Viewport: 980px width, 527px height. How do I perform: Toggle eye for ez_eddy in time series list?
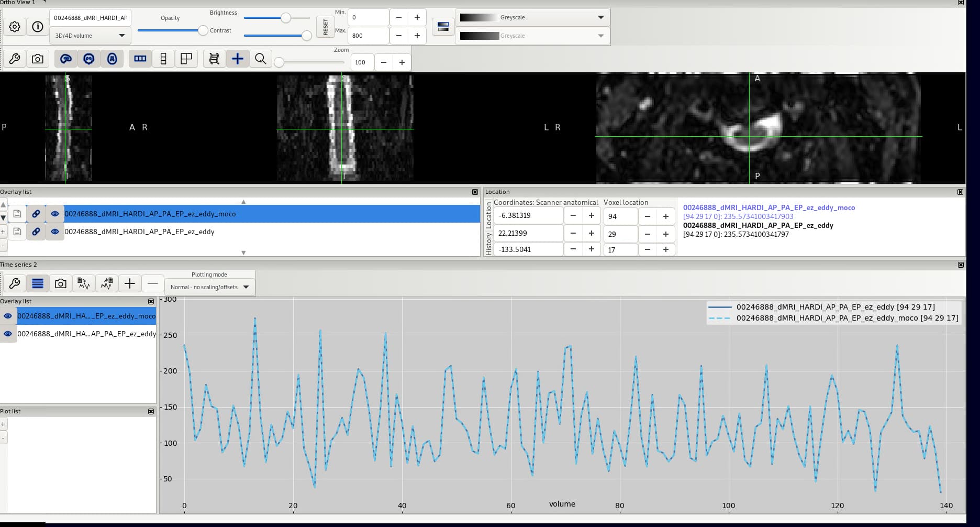pos(8,334)
